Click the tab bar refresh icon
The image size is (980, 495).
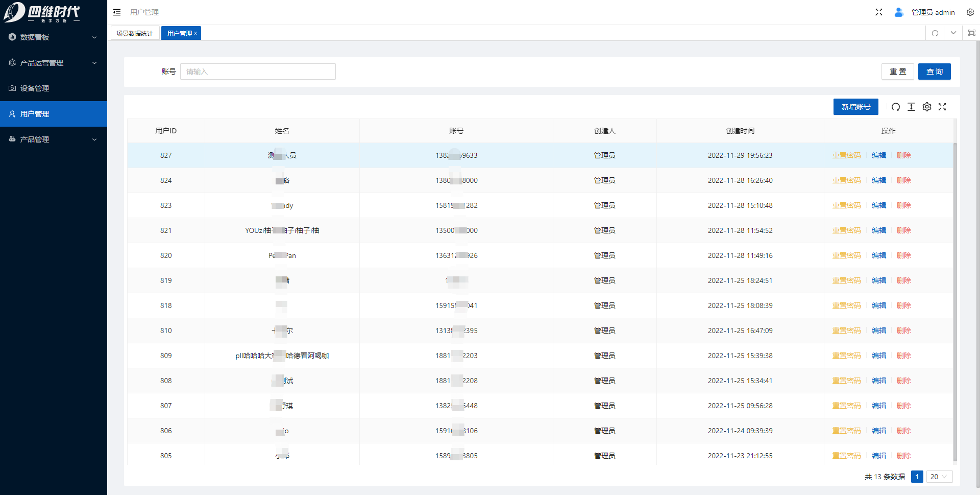(x=935, y=33)
